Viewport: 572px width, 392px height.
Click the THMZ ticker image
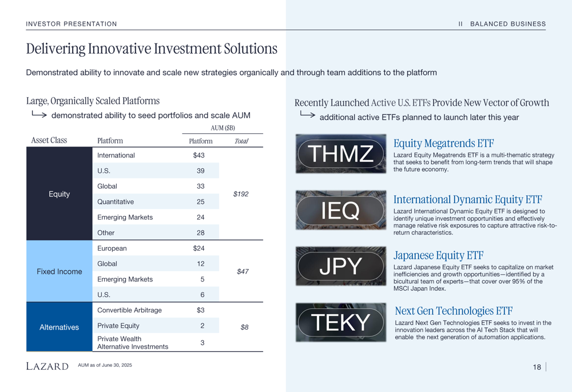click(341, 153)
